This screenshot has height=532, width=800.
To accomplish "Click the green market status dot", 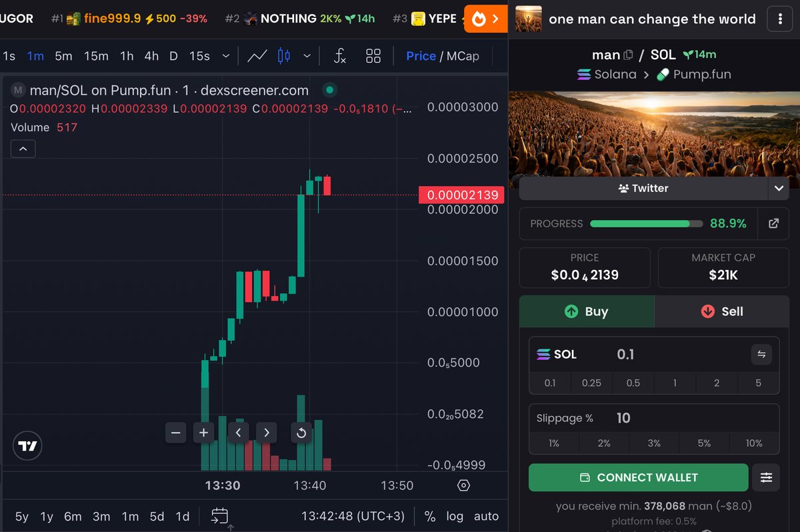I will [329, 89].
